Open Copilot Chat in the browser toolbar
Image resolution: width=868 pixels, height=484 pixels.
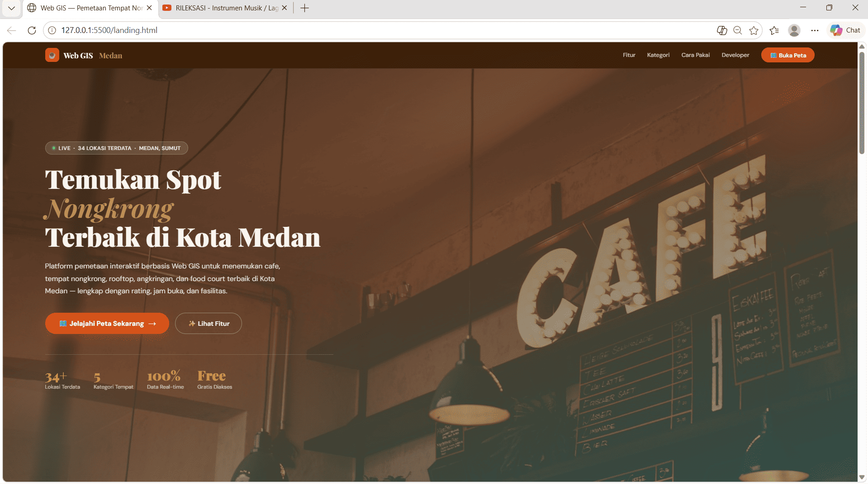[845, 30]
